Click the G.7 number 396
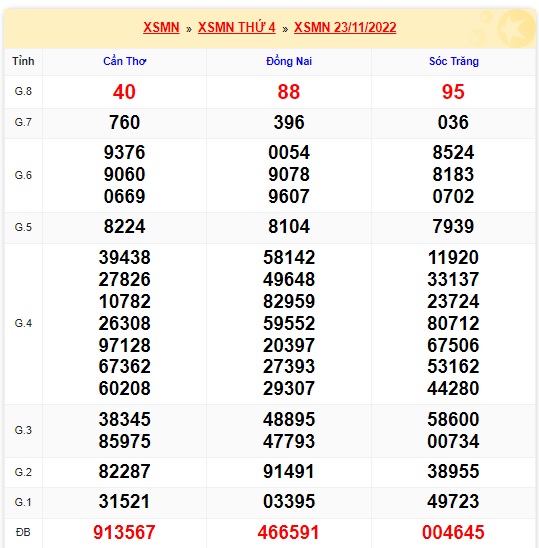The height and width of the screenshot is (548, 539). [x=289, y=122]
